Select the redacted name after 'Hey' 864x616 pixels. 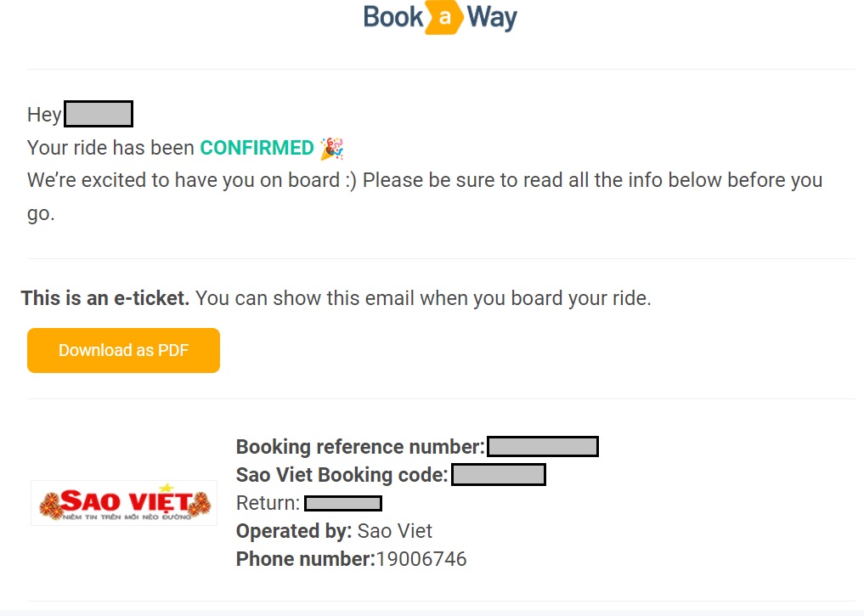[99, 114]
